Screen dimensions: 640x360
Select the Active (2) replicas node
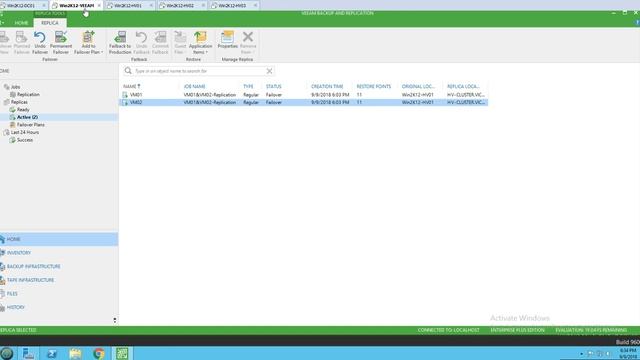coord(27,117)
